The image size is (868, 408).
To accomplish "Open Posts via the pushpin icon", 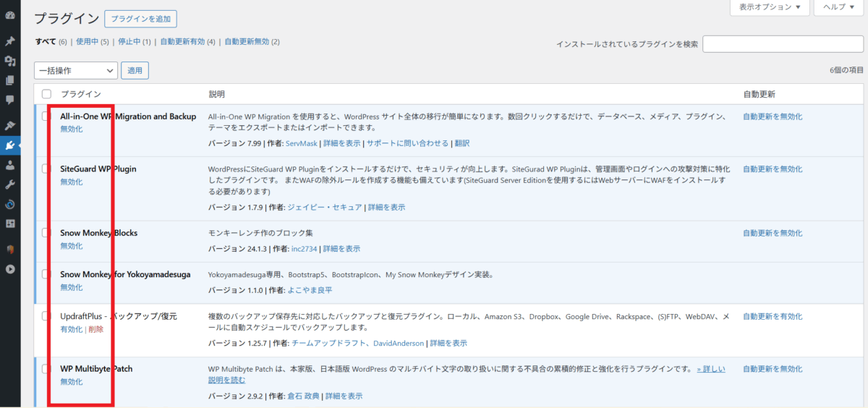I will coord(10,42).
